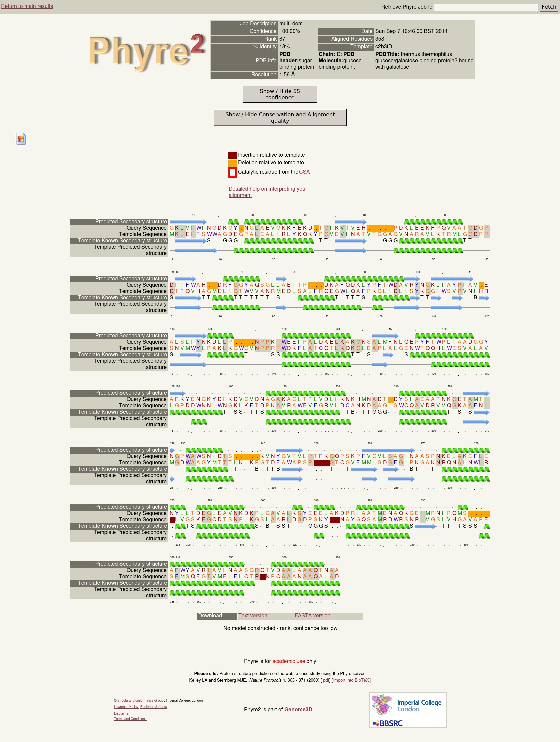Download the Text version of the alignment

click(253, 615)
